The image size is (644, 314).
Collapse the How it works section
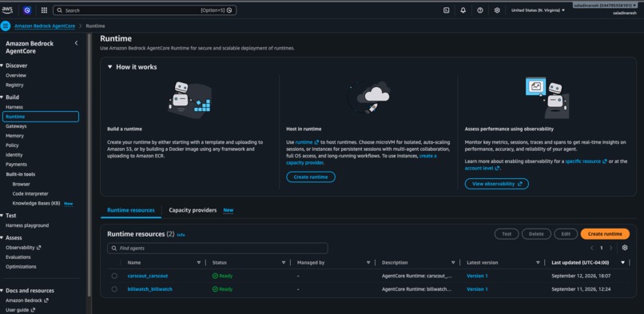coord(110,67)
